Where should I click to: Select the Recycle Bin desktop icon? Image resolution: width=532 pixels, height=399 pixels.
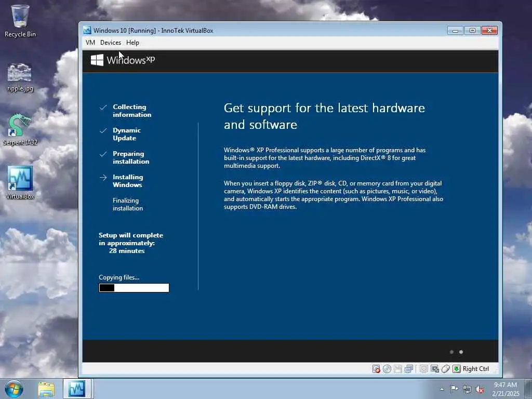[20, 21]
